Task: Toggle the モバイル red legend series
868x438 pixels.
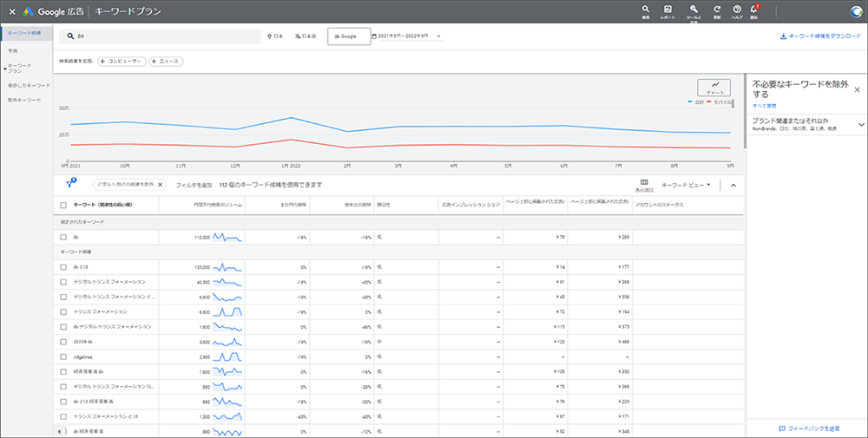Action: pos(719,102)
